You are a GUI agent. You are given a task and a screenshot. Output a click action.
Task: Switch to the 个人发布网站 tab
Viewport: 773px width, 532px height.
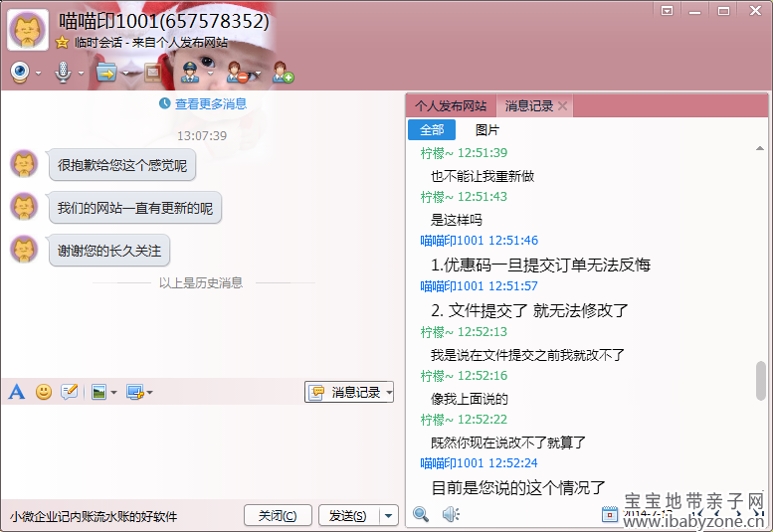451,106
